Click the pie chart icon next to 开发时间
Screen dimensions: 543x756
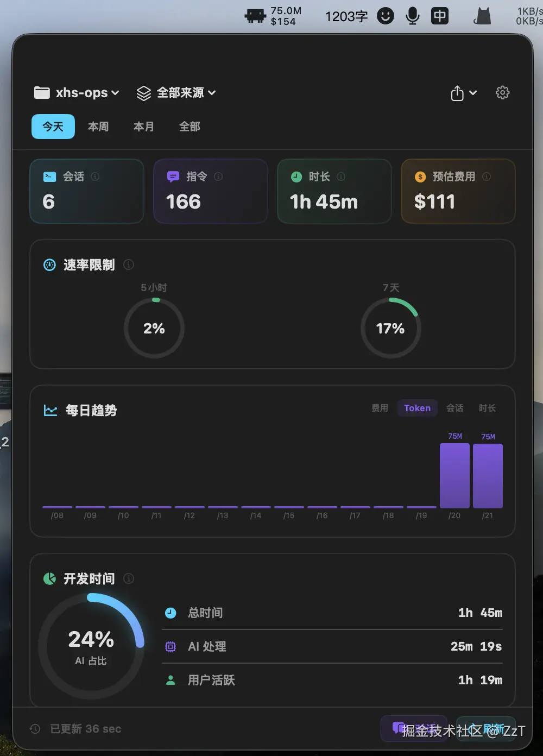click(49, 578)
